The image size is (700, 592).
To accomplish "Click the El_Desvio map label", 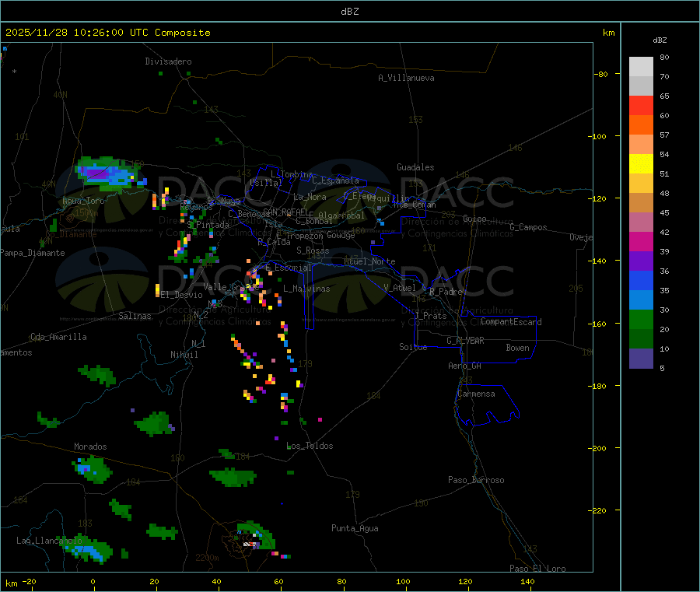I will tap(181, 295).
